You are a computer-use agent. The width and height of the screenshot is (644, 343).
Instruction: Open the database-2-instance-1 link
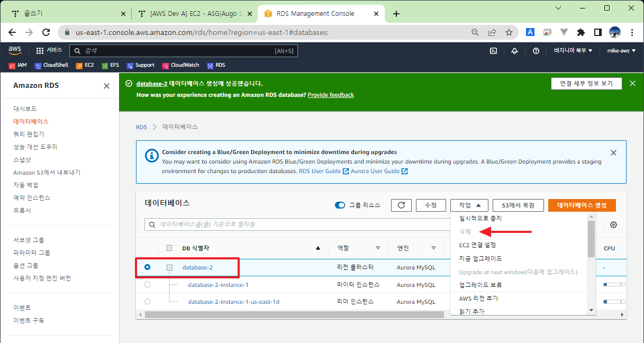click(218, 285)
